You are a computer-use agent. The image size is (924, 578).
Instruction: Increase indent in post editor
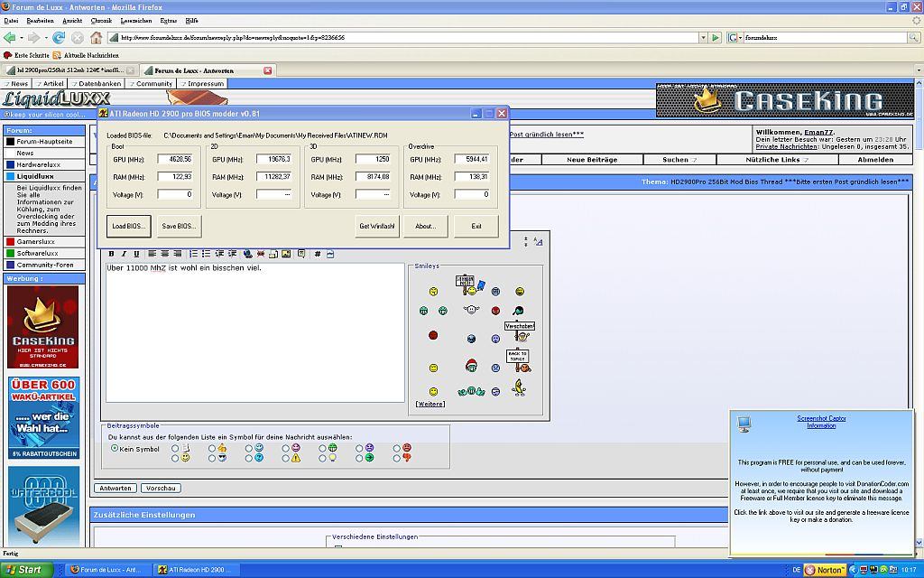coord(232,254)
